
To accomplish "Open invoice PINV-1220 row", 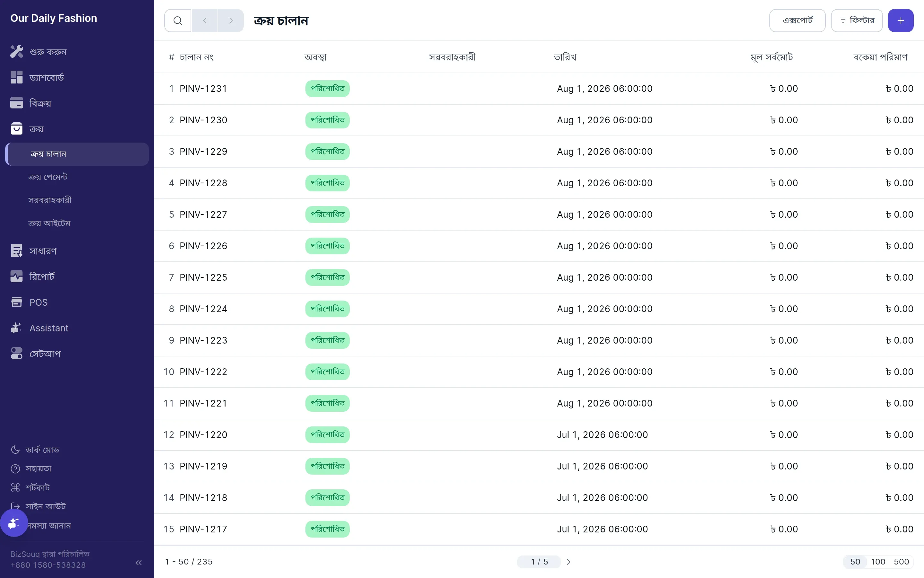I will tap(539, 435).
